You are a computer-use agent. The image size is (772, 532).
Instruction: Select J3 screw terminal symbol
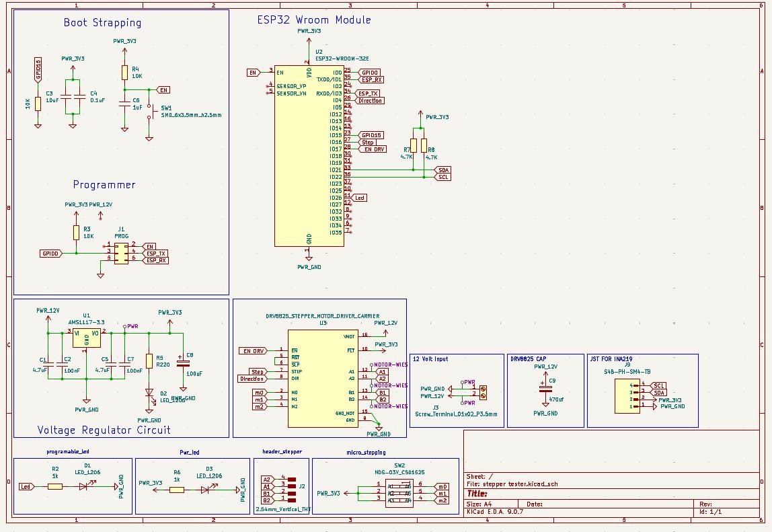click(483, 393)
